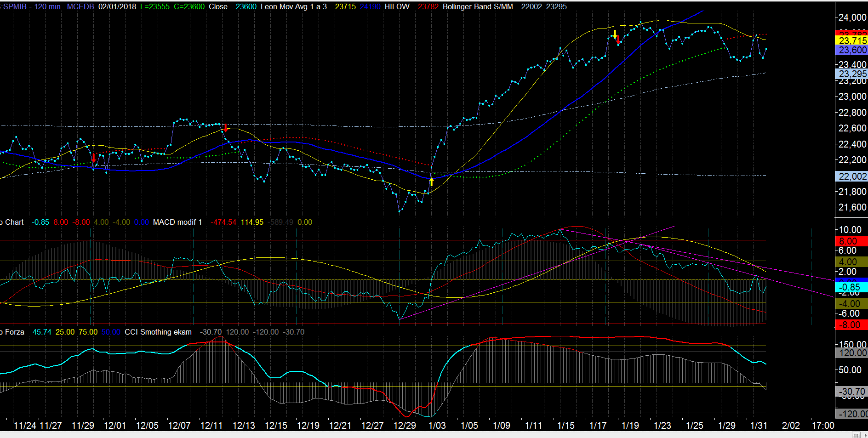
Task: Click the green C=23600 close value
Action: tap(189, 6)
